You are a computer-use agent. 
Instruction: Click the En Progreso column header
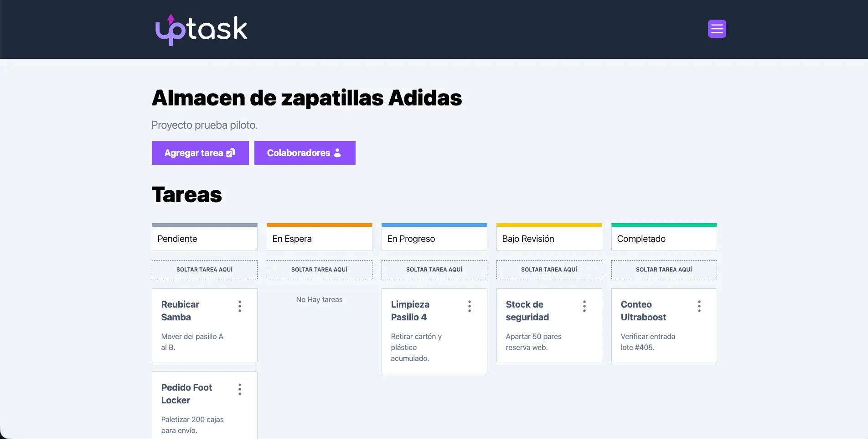tap(434, 239)
